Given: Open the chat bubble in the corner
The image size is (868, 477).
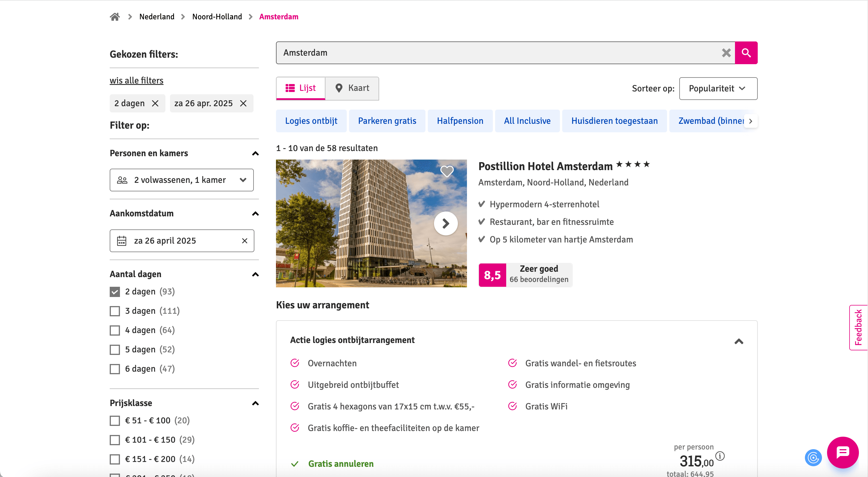Looking at the screenshot, I should pos(843,452).
